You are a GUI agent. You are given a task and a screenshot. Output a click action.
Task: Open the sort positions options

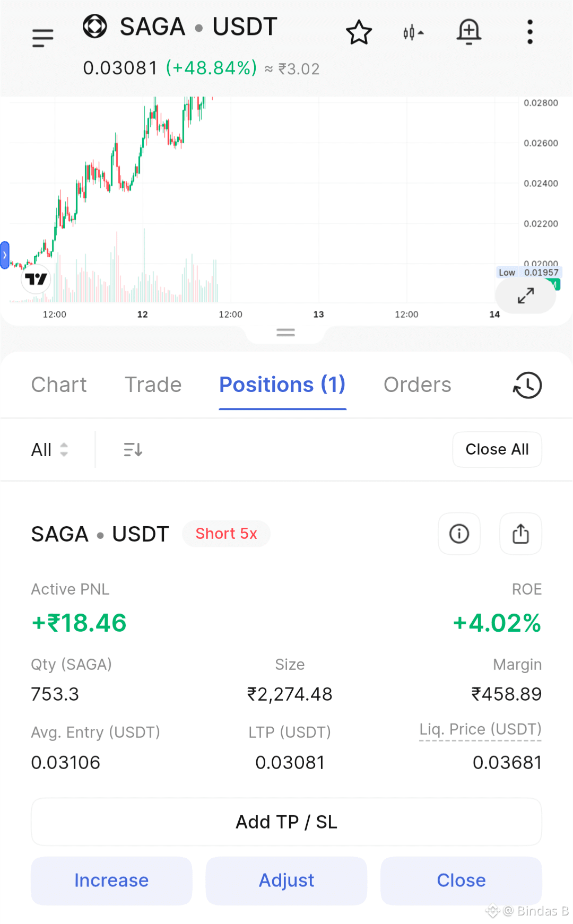[133, 450]
